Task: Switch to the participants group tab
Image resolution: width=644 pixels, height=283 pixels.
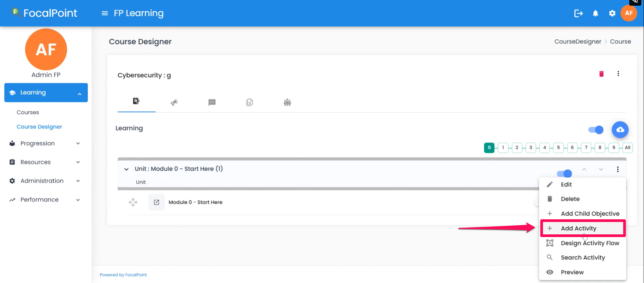Action: (287, 102)
